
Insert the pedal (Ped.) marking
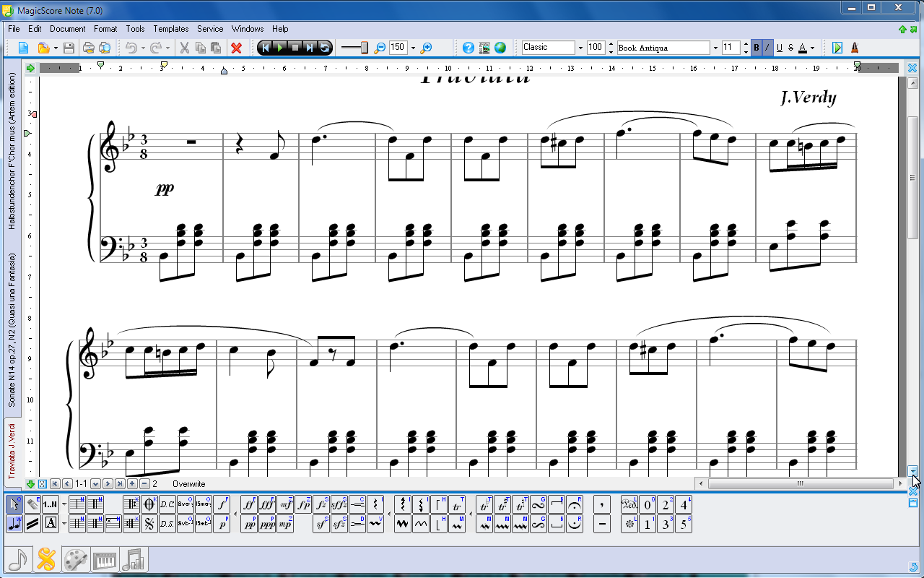629,504
